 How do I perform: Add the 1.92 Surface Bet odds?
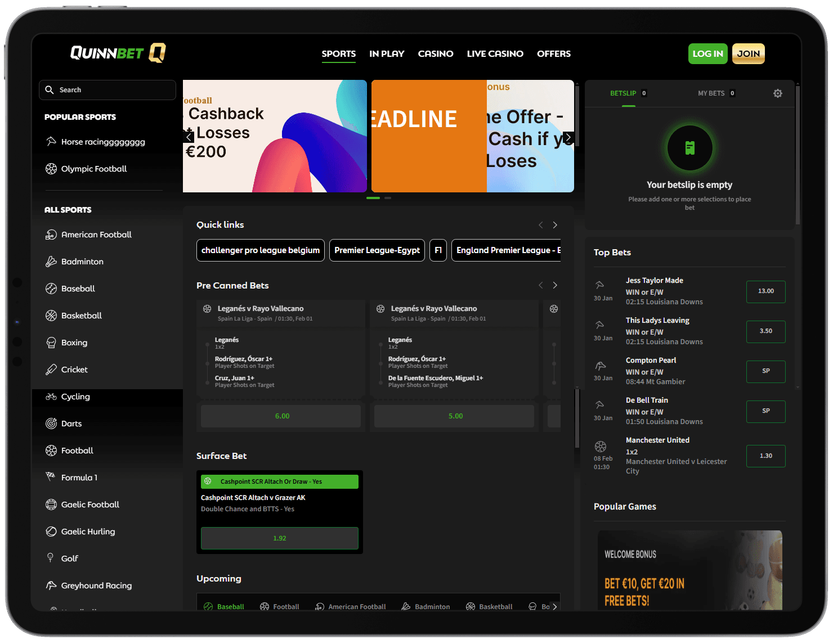point(280,538)
